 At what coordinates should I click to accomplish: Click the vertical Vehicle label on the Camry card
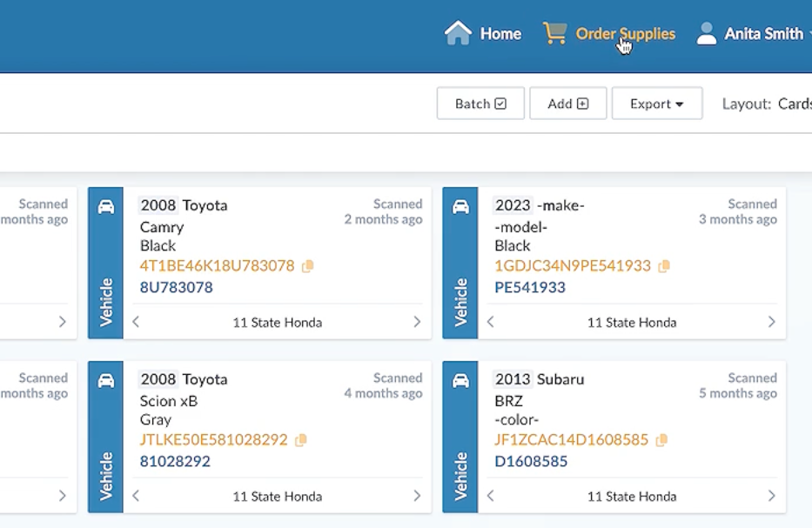click(x=105, y=303)
